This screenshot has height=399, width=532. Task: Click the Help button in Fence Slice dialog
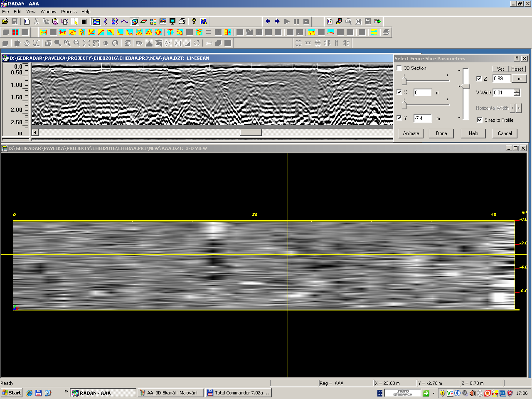pyautogui.click(x=473, y=133)
